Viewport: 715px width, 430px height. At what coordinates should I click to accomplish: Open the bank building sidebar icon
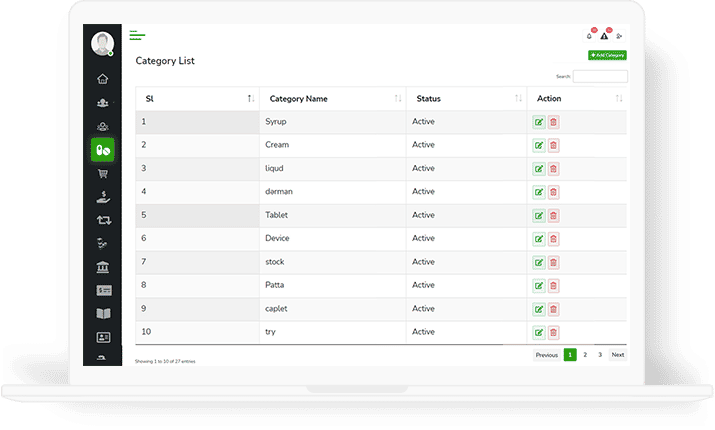[x=102, y=266]
